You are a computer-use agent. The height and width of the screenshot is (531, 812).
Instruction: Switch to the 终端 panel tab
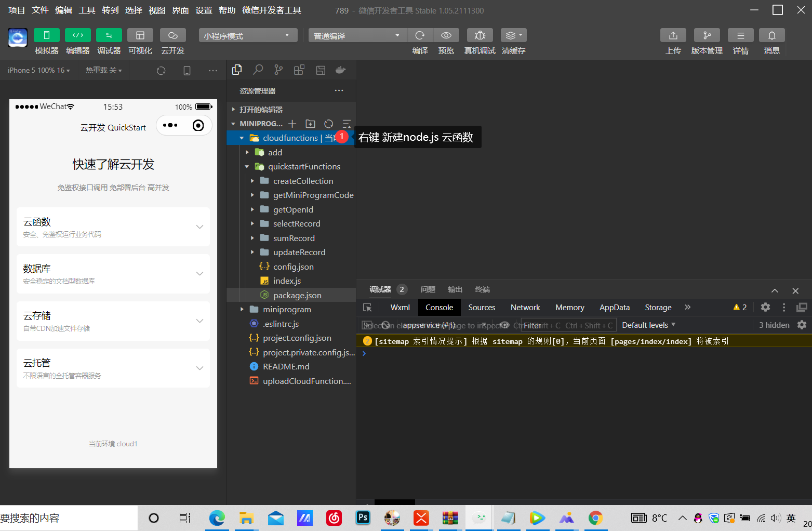tap(482, 289)
